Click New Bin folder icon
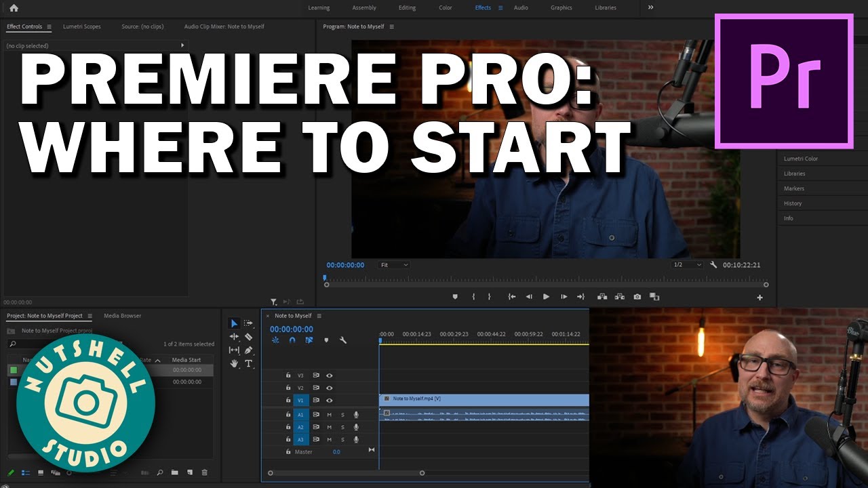Viewport: 868px width, 488px height. coord(175,472)
